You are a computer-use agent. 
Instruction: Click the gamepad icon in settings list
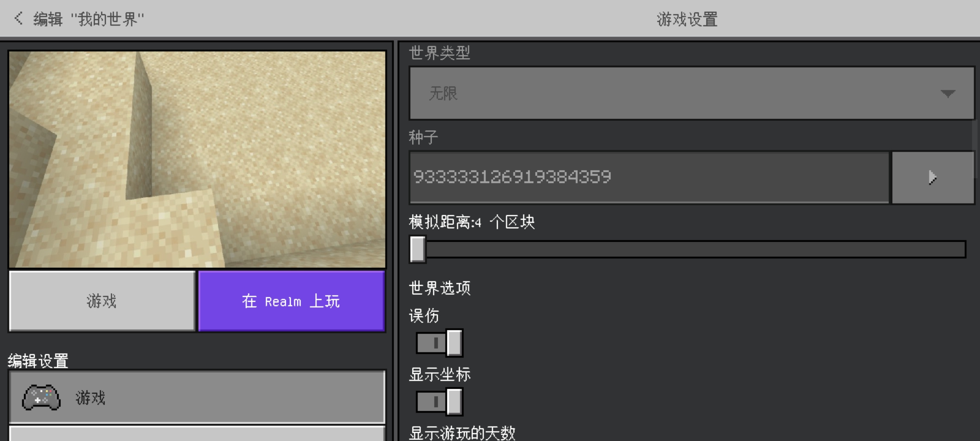[x=41, y=397]
